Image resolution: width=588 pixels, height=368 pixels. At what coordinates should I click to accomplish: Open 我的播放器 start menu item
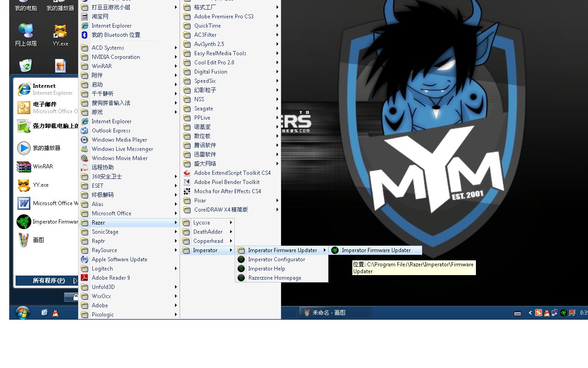pos(46,148)
